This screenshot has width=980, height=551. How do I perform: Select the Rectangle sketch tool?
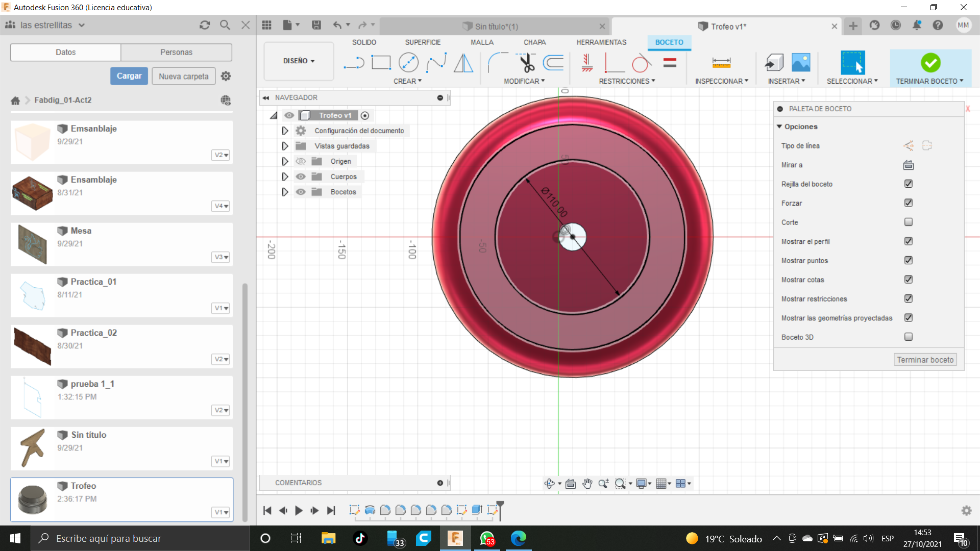[x=381, y=63]
